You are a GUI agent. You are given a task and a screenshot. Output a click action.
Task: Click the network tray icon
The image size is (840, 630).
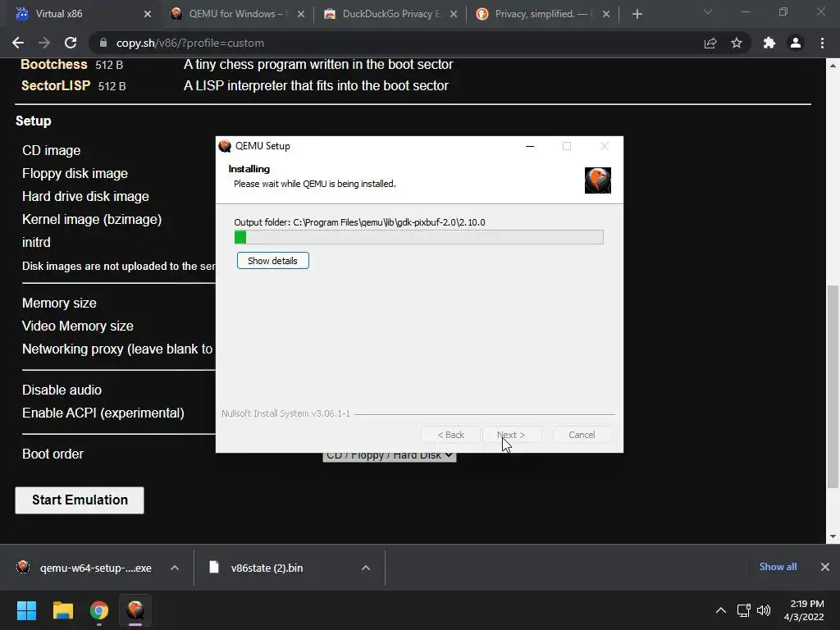pyautogui.click(x=743, y=610)
